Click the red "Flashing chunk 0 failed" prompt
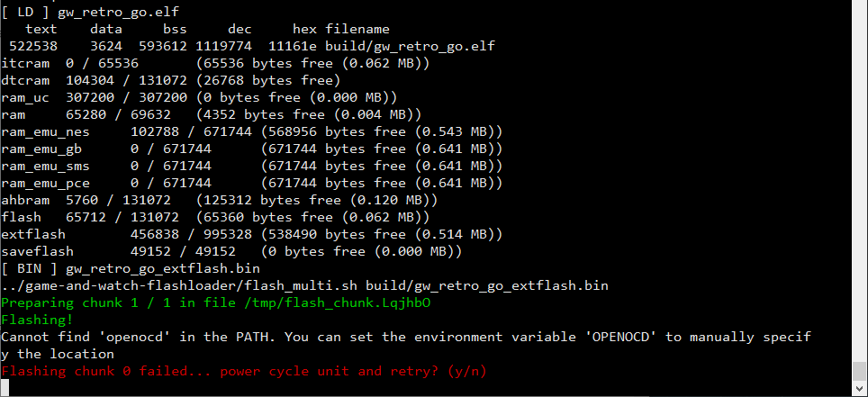 tap(244, 371)
